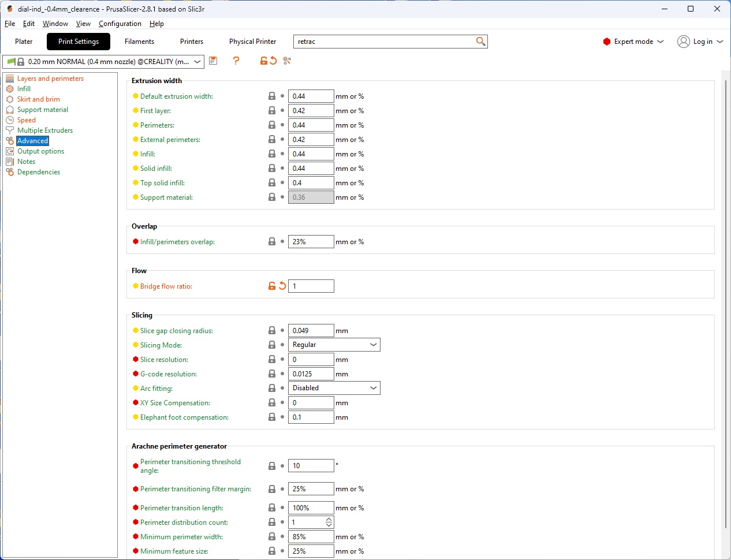This screenshot has height=560, width=731.
Task: Click the Elephant foot compensation value field
Action: coord(311,417)
